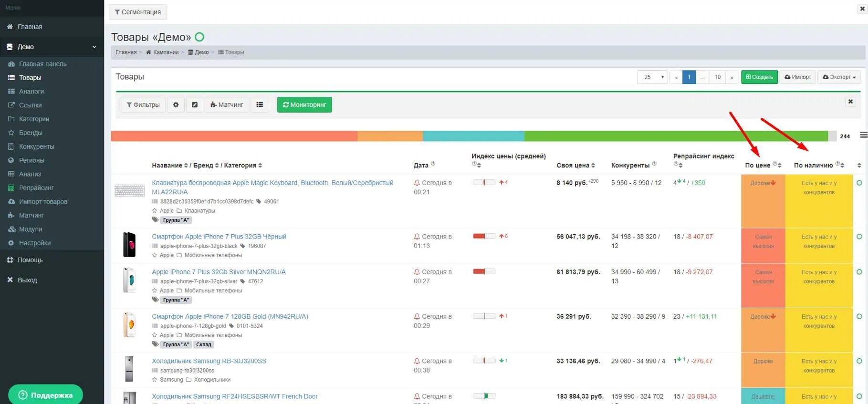Close the toolbar panel with the X
The height and width of the screenshot is (404, 868).
click(850, 102)
